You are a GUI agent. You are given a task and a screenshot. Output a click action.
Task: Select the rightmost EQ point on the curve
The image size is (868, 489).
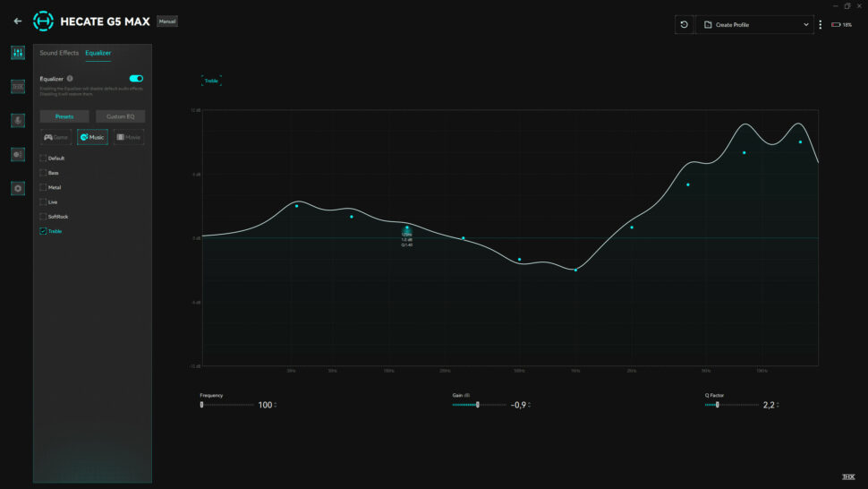801,142
